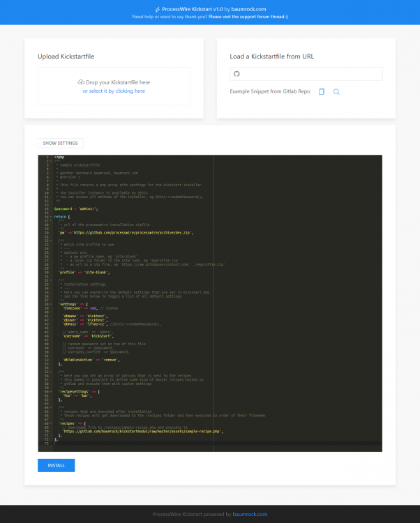Image resolution: width=420 pixels, height=523 pixels.
Task: Copy the example snippet URL with clipboard icon
Action: tap(321, 91)
